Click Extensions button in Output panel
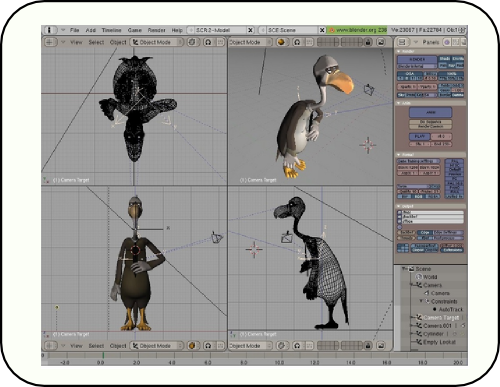This screenshot has height=387, width=500. click(x=452, y=250)
